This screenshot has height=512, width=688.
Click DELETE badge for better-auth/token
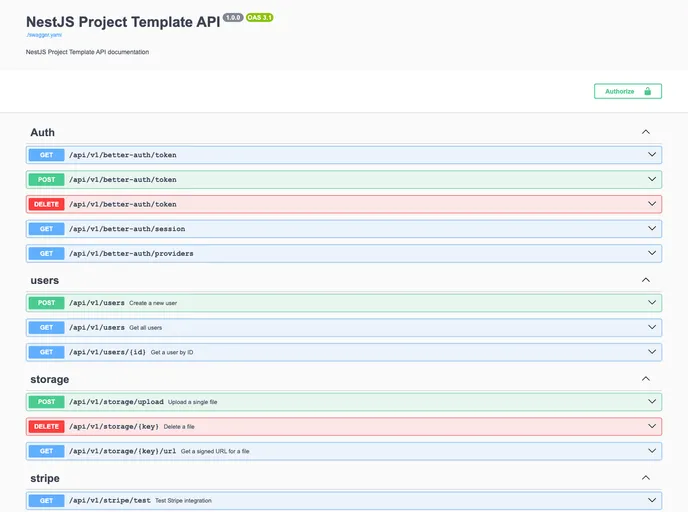tap(47, 204)
